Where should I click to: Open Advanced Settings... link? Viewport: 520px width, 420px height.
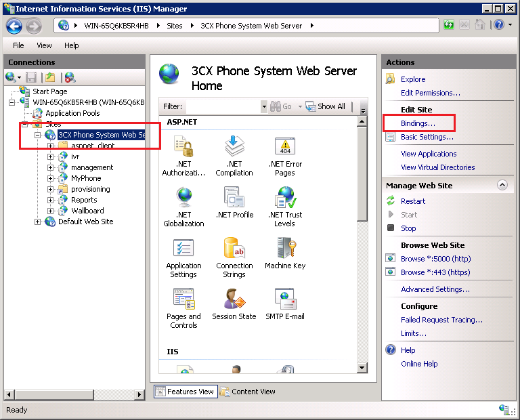(435, 289)
